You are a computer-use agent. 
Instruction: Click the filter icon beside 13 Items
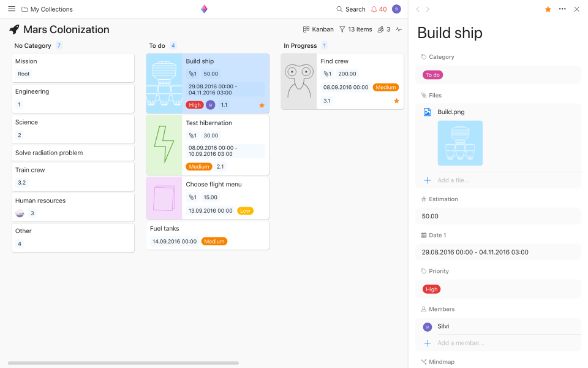[343, 29]
